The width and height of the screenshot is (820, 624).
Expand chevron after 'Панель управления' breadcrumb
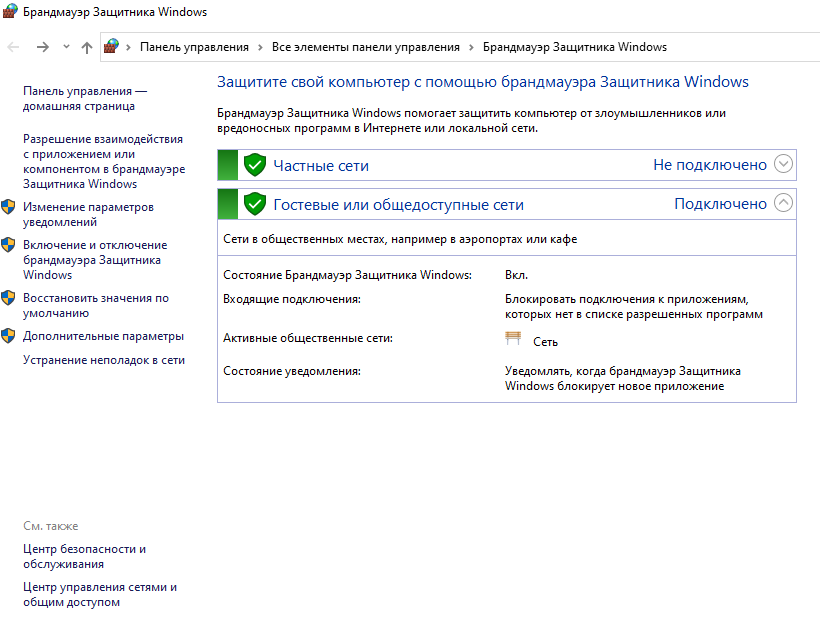(x=260, y=48)
